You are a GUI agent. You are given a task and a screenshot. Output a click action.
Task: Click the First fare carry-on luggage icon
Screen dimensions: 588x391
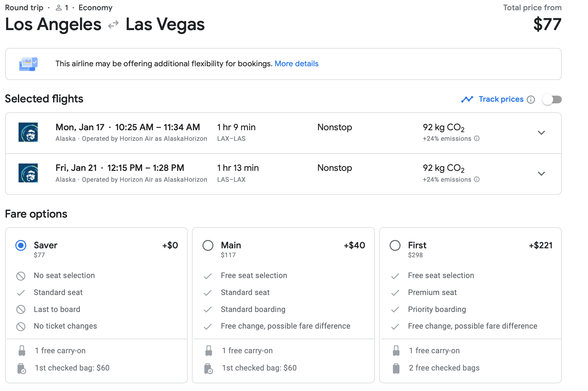click(396, 351)
